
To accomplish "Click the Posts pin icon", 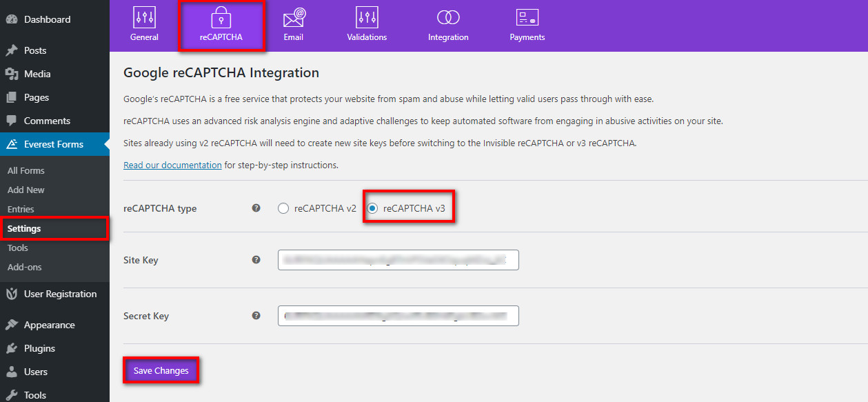I will pos(12,50).
